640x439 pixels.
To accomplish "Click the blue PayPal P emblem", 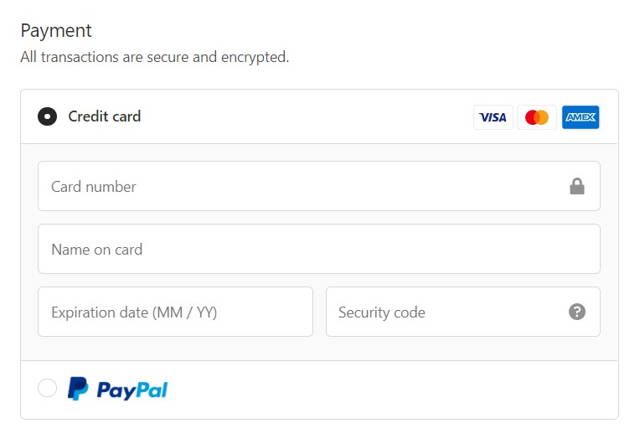I will tap(78, 388).
